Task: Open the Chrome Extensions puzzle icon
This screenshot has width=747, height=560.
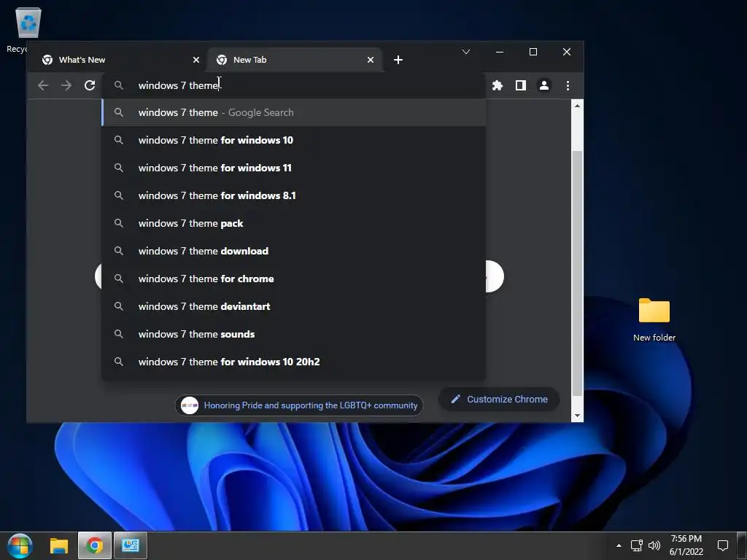Action: [x=498, y=85]
